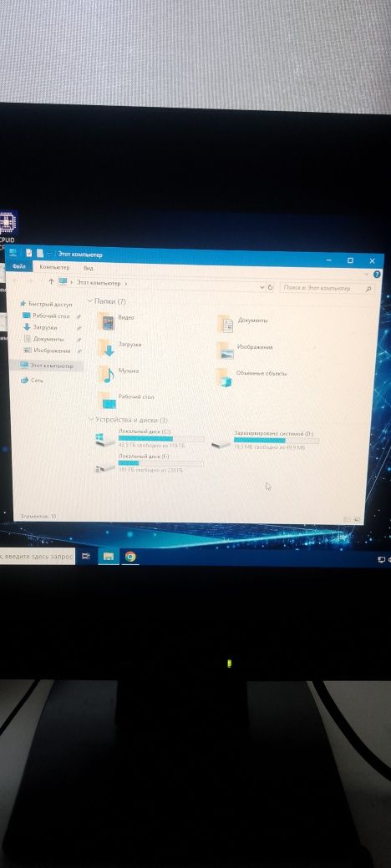Click the refresh button in address bar
The height and width of the screenshot is (868, 391).
pyautogui.click(x=270, y=287)
